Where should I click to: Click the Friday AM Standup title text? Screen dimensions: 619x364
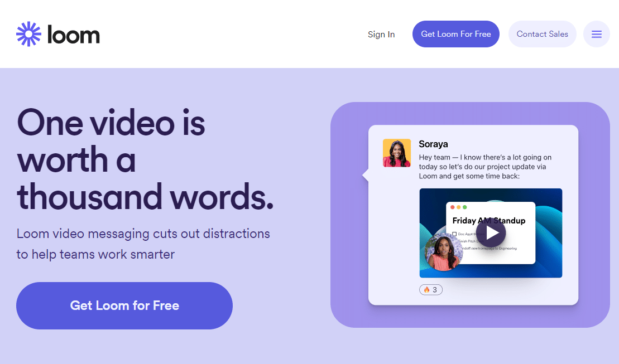(x=488, y=221)
